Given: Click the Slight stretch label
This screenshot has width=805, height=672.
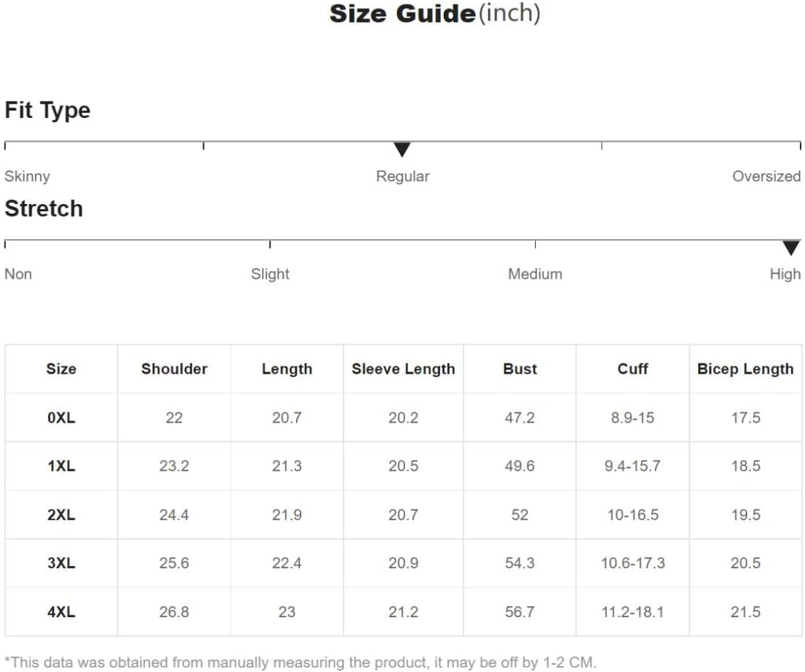Looking at the screenshot, I should 270,274.
